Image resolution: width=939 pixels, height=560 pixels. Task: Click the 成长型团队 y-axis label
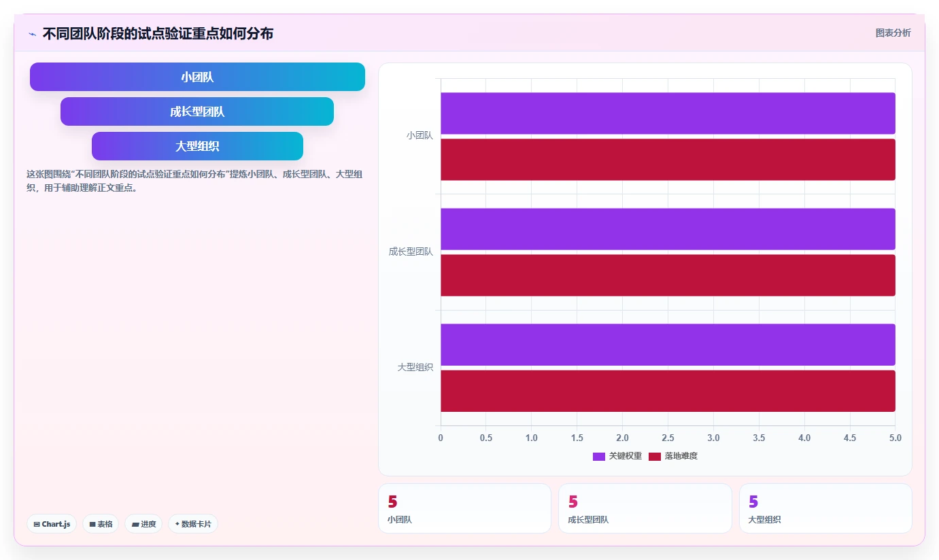pyautogui.click(x=411, y=251)
